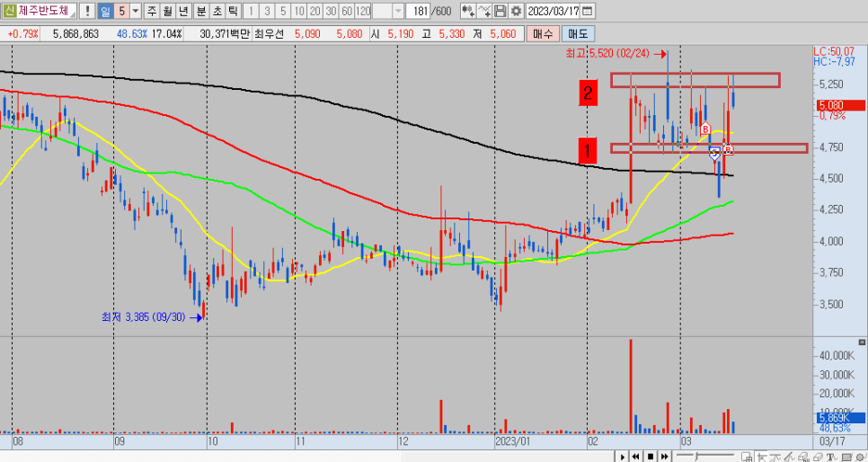Select the diagonal line analysis tool icon
The image size is (868, 462).
click(x=790, y=457)
